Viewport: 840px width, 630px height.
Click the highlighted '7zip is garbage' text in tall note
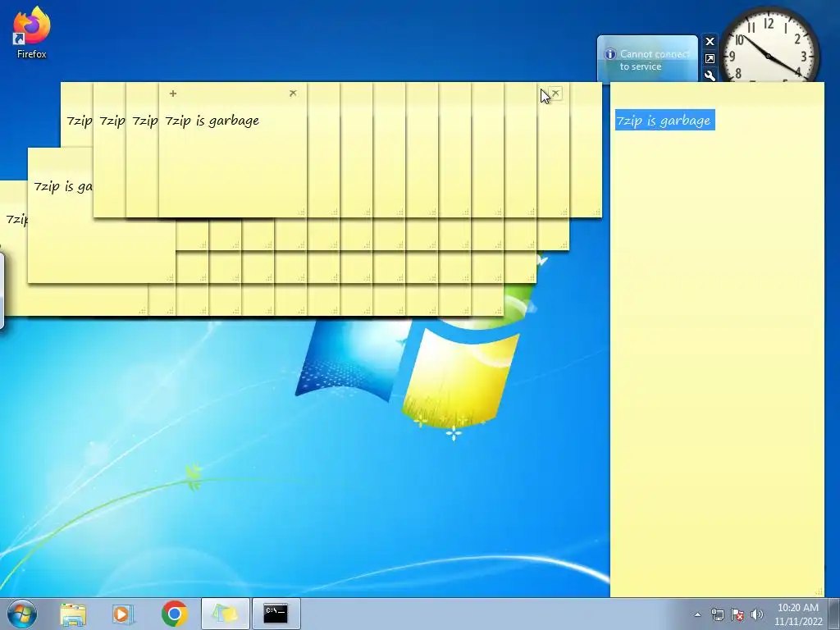664,121
